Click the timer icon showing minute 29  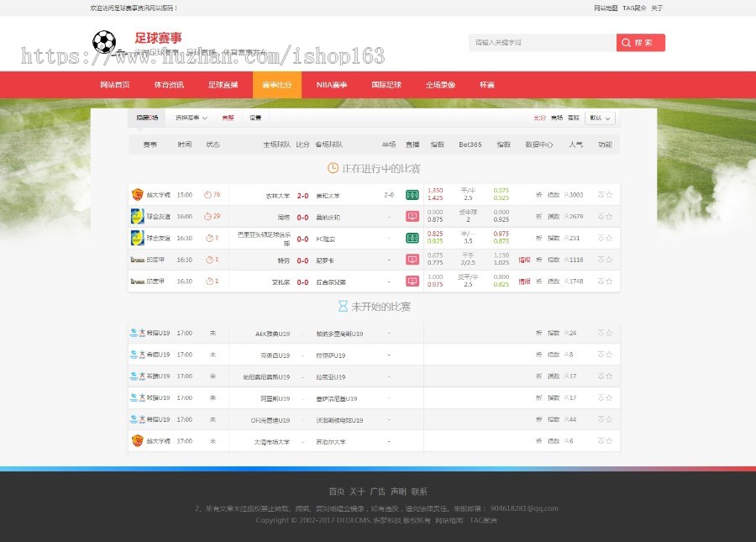tap(207, 217)
